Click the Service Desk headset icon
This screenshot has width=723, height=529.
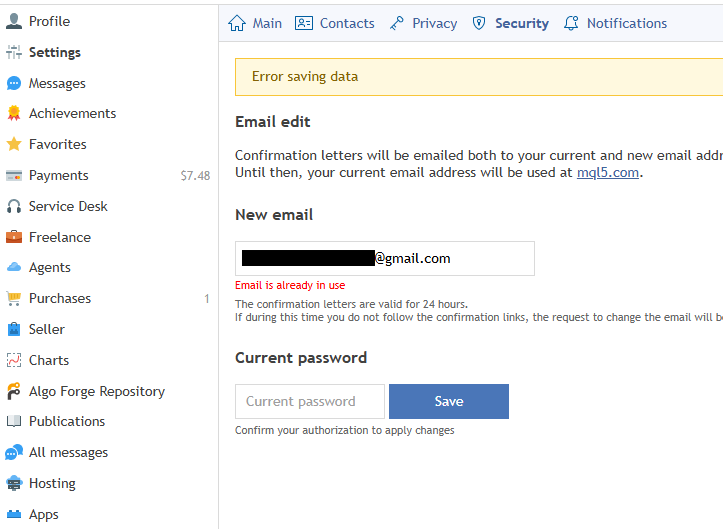[14, 206]
